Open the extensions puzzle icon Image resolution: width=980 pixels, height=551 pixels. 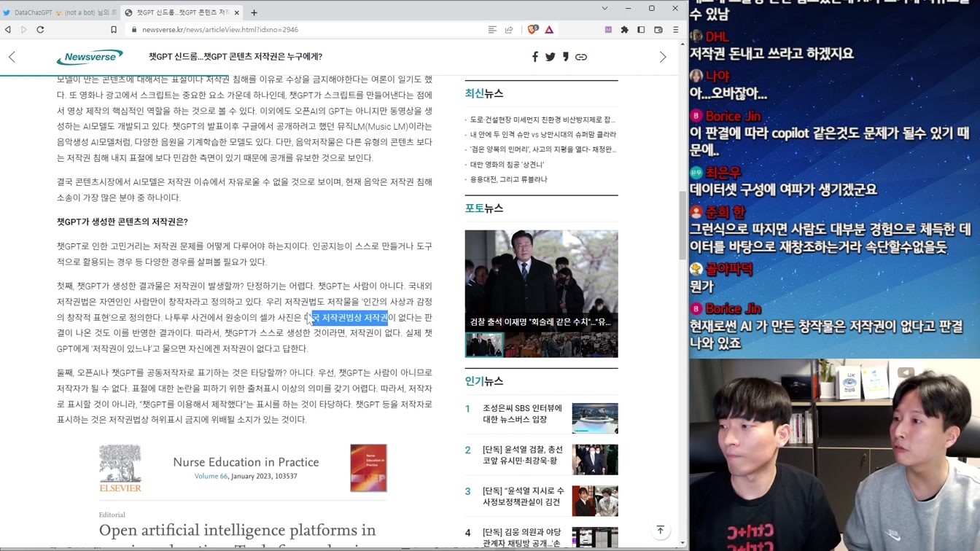624,30
